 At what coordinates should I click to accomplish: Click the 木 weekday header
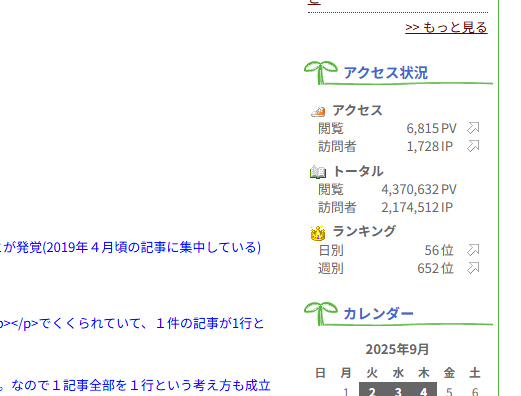click(x=423, y=373)
